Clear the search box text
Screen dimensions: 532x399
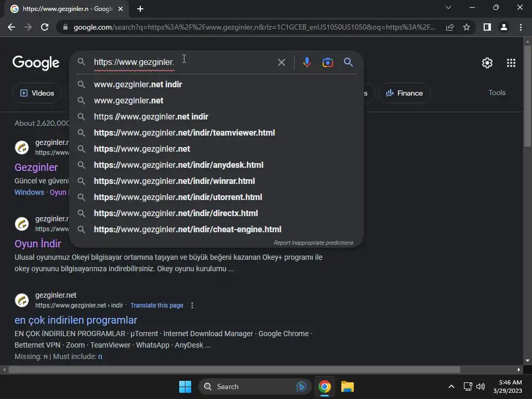281,62
